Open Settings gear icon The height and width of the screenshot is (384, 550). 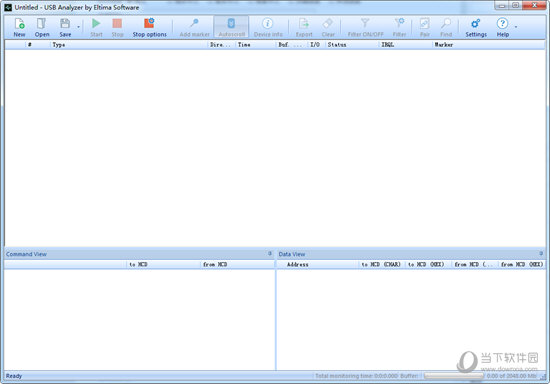click(476, 27)
